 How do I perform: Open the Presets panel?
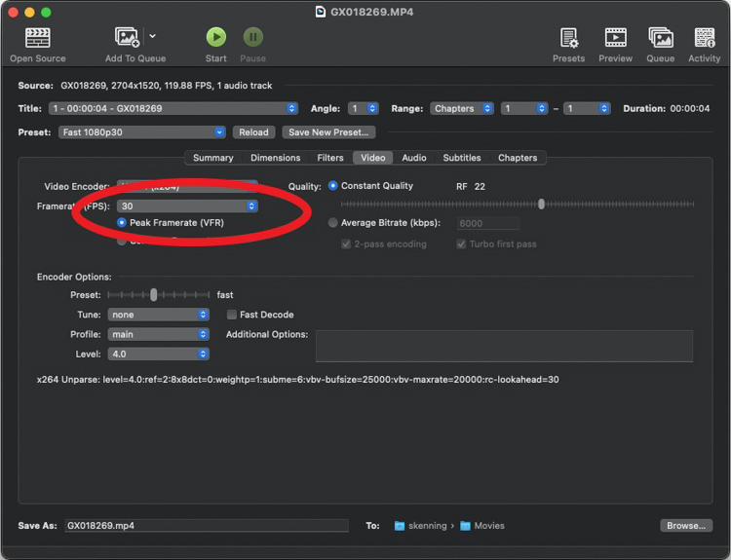click(x=569, y=45)
